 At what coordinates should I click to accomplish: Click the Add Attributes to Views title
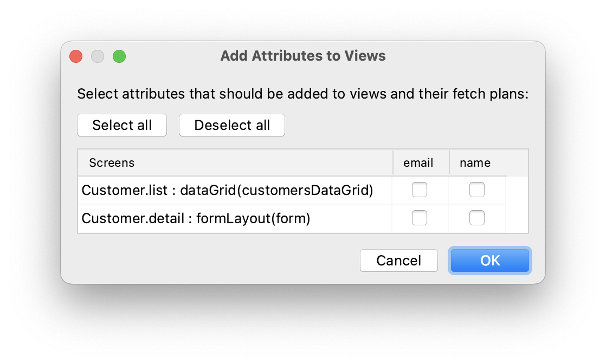point(303,56)
